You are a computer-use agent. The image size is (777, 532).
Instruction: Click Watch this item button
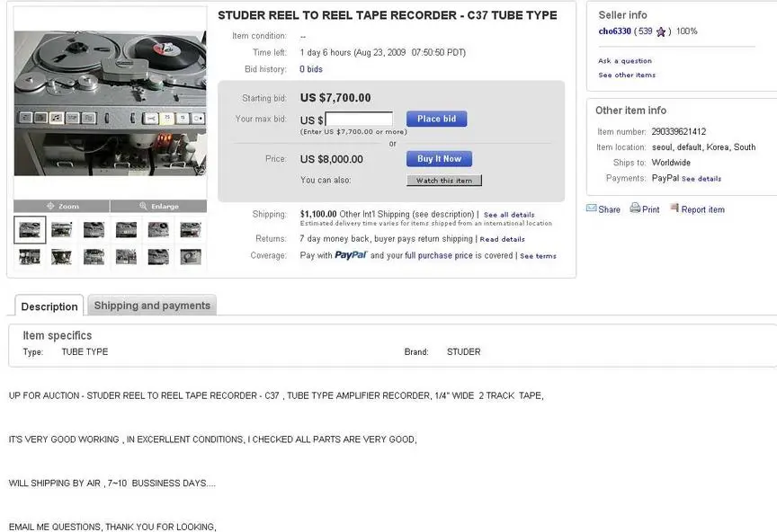444,181
